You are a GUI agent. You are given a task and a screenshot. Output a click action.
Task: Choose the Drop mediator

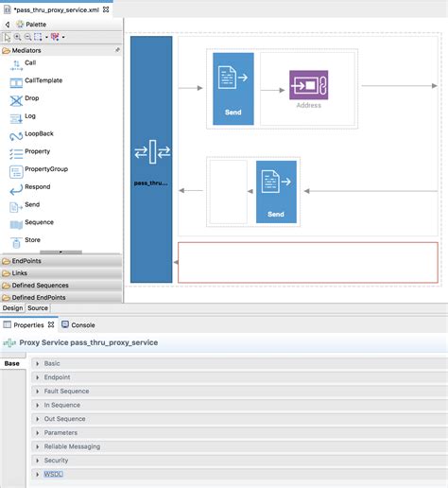(x=25, y=99)
